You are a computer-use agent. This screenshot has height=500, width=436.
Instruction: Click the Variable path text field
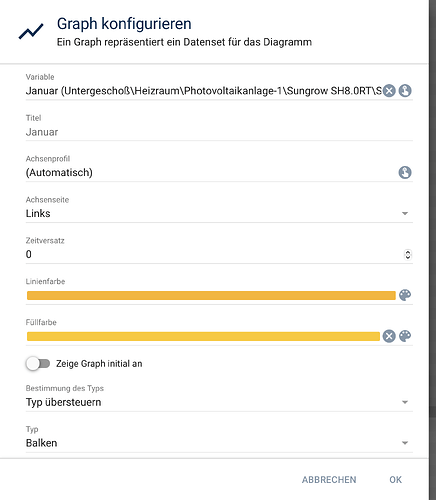click(x=203, y=91)
